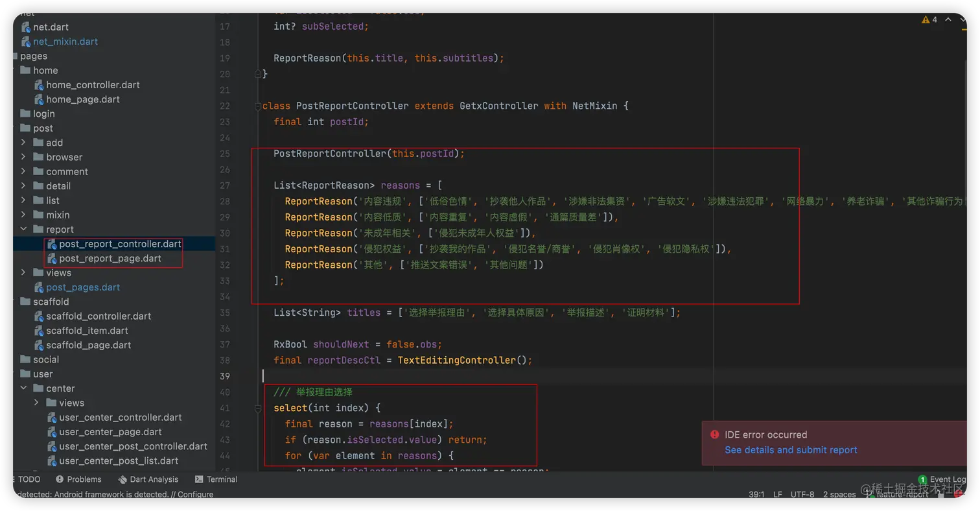Screen dimensions: 980x511
Task: Click line number 39 in the gutter
Action: (225, 376)
